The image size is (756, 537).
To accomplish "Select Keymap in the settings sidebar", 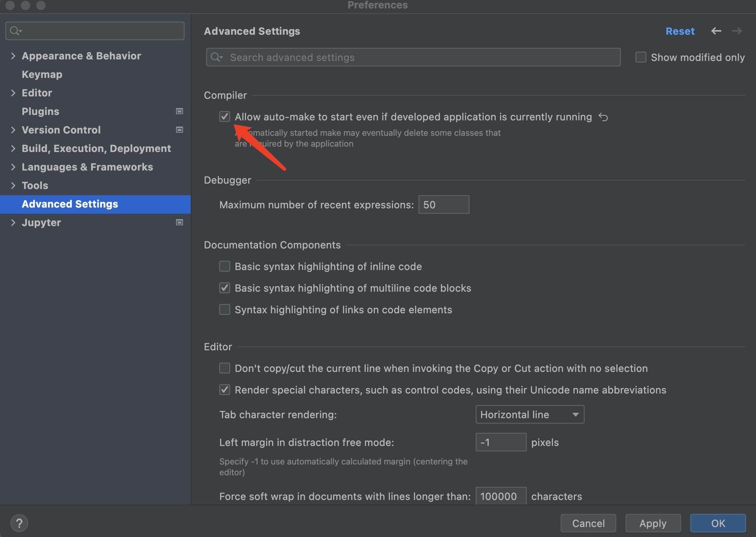I will pyautogui.click(x=42, y=74).
